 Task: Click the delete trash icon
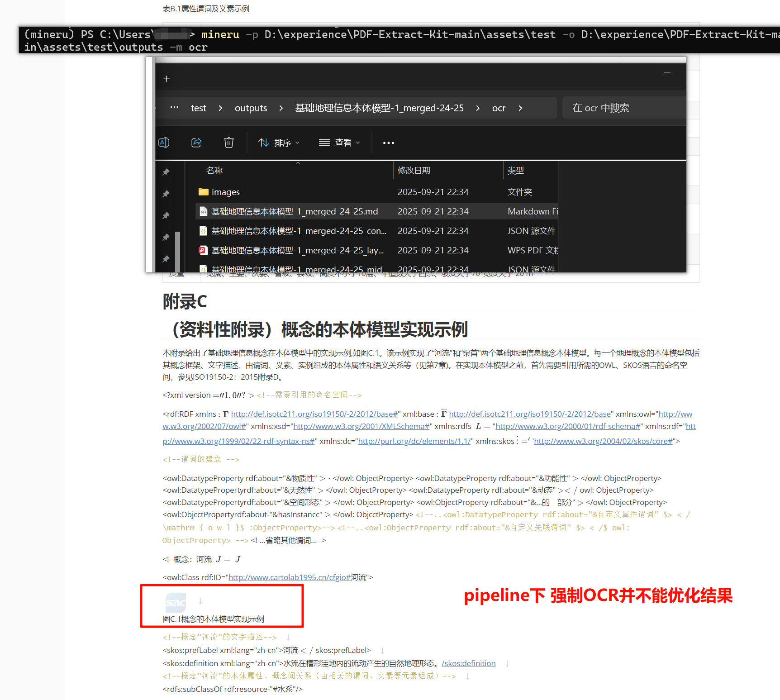click(x=229, y=143)
